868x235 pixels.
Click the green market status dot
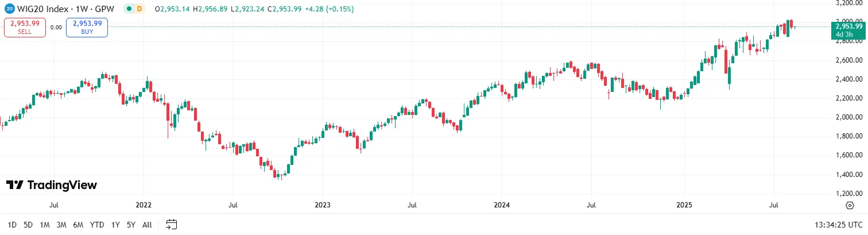point(130,9)
